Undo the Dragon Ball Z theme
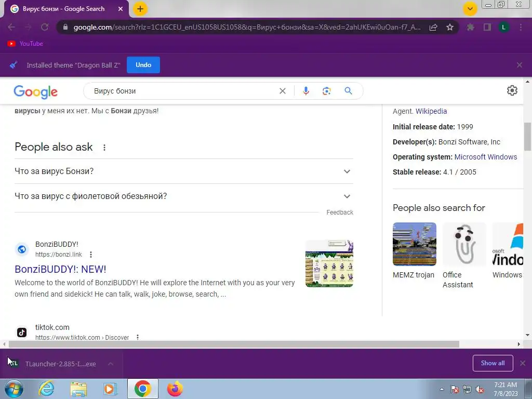The image size is (532, 399). tap(143, 65)
